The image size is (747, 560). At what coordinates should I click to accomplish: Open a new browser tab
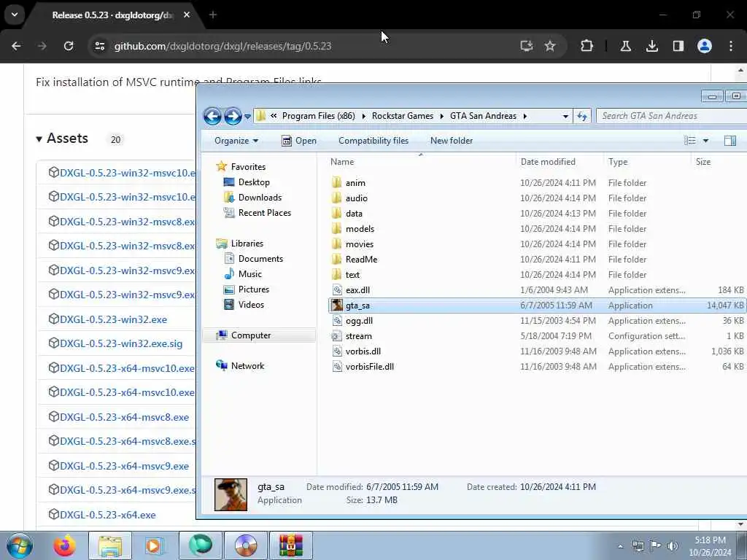click(x=213, y=15)
